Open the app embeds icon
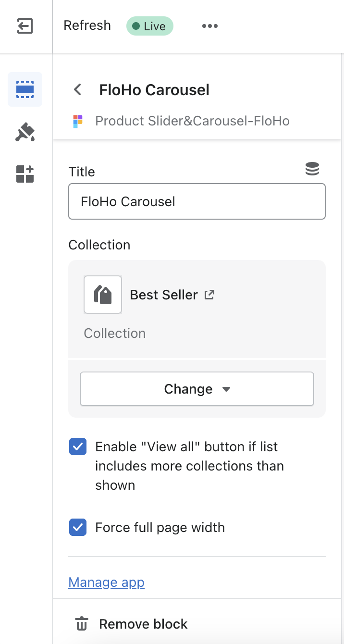The image size is (344, 644). click(x=25, y=174)
